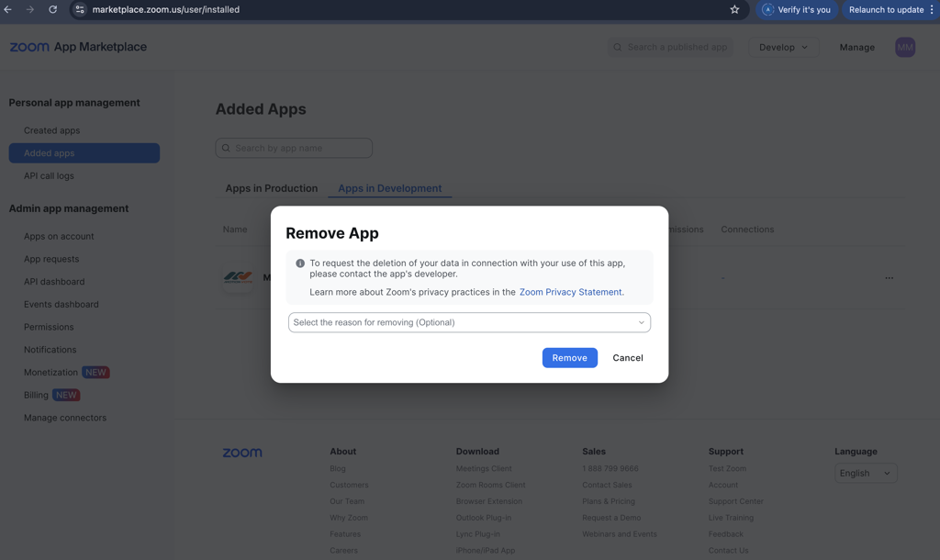
Task: Reload the page with refresh icon
Action: point(52,9)
